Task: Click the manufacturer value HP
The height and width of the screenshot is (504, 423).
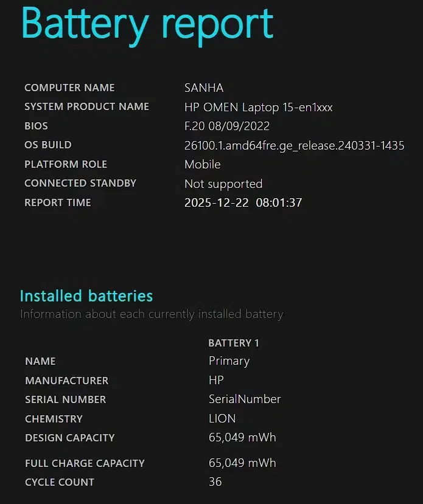Action: pos(216,381)
